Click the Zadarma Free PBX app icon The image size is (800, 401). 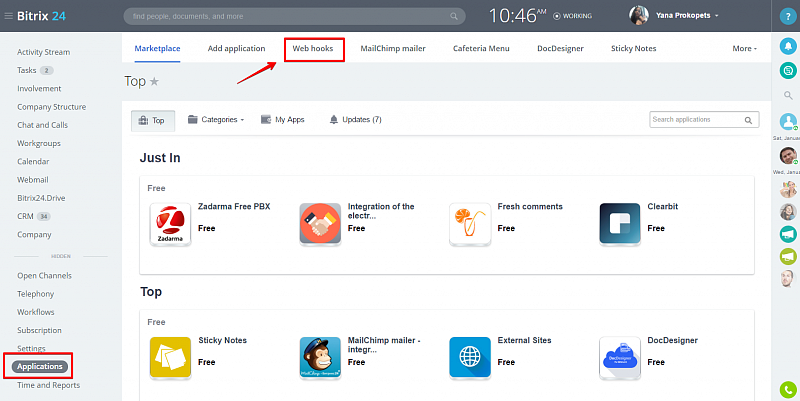(170, 224)
